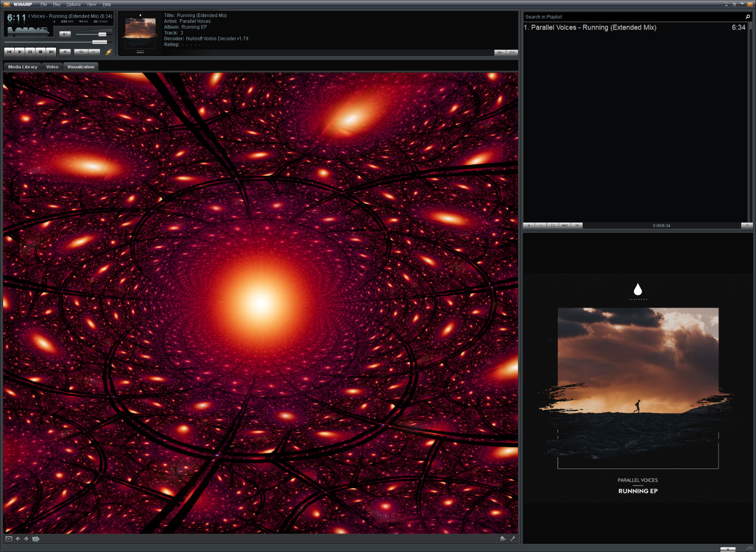This screenshot has width=756, height=552.
Task: Open visualization plugin menu icon
Action: 503,539
